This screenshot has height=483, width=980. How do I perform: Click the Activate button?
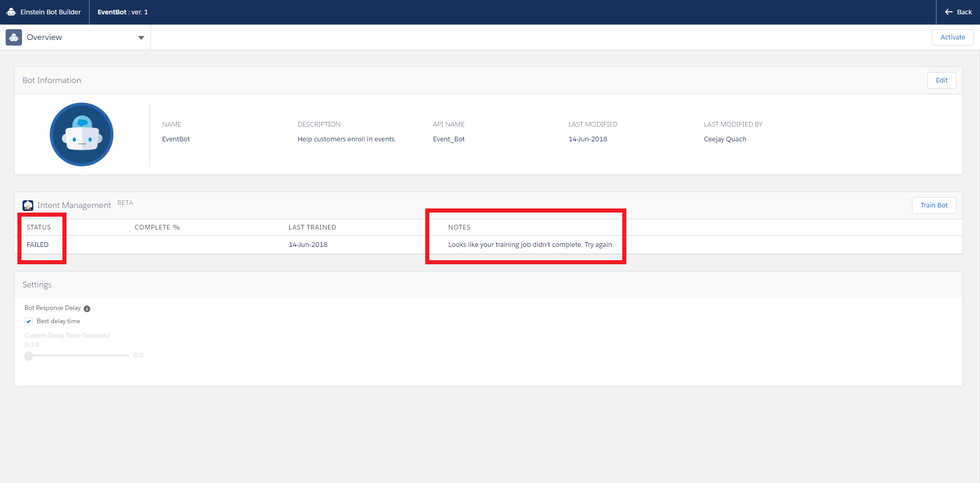(952, 37)
